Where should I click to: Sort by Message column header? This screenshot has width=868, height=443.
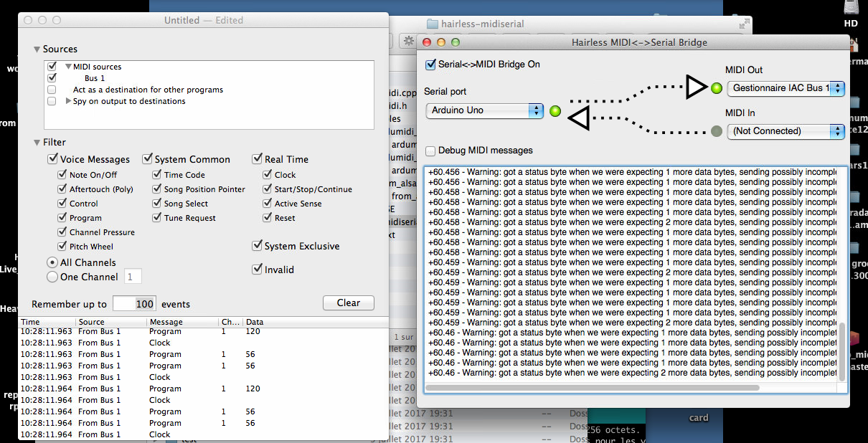point(183,322)
